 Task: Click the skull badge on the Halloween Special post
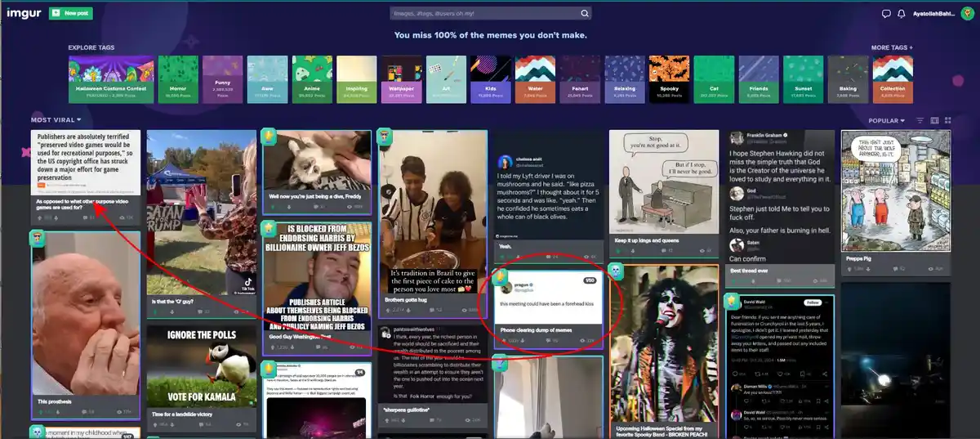[x=616, y=271]
